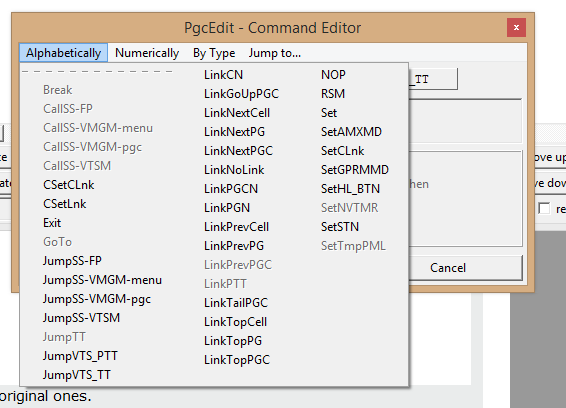Select the Alphabetically menu tab
Viewport: 566px width, 408px height.
point(64,53)
